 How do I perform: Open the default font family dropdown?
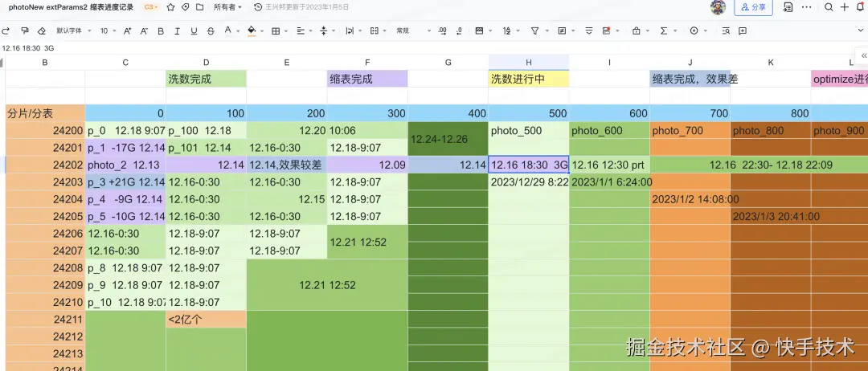pos(72,31)
